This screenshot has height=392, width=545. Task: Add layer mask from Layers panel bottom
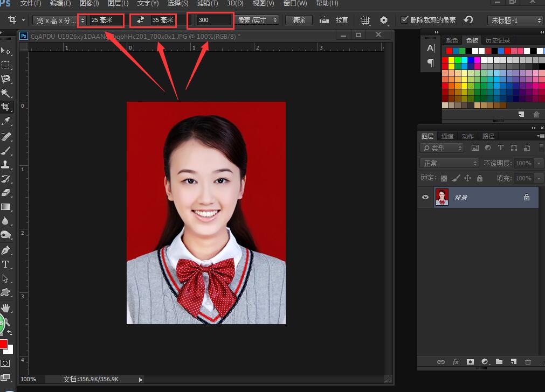click(x=470, y=362)
